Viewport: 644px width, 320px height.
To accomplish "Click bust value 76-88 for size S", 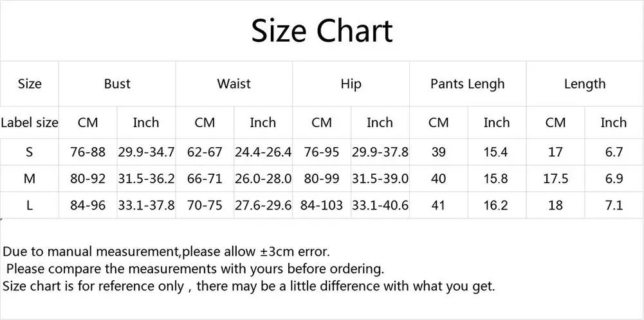I will click(x=87, y=152).
